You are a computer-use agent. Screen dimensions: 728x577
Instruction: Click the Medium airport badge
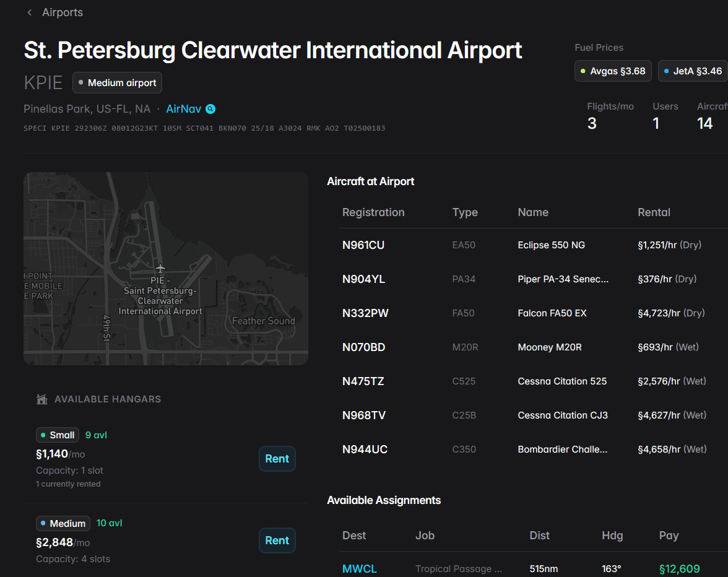(x=117, y=82)
